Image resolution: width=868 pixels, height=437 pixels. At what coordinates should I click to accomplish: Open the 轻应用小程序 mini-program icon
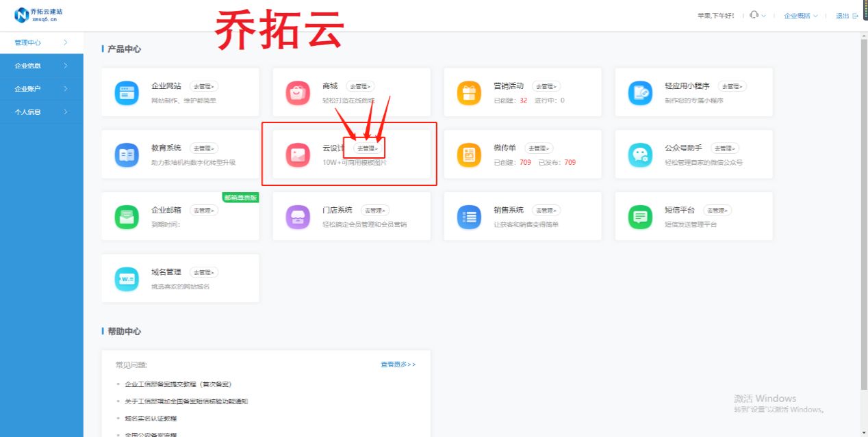(x=640, y=92)
